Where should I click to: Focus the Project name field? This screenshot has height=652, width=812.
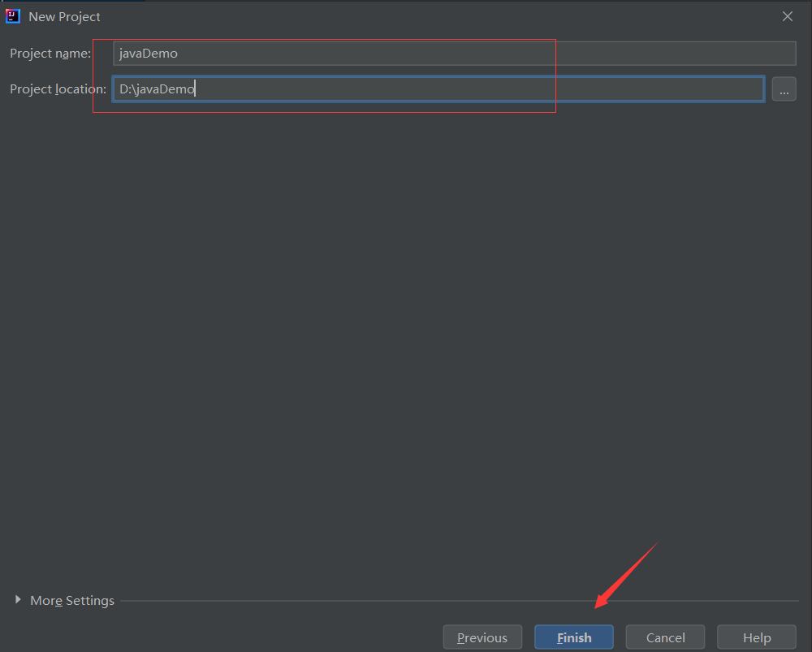[x=454, y=54]
